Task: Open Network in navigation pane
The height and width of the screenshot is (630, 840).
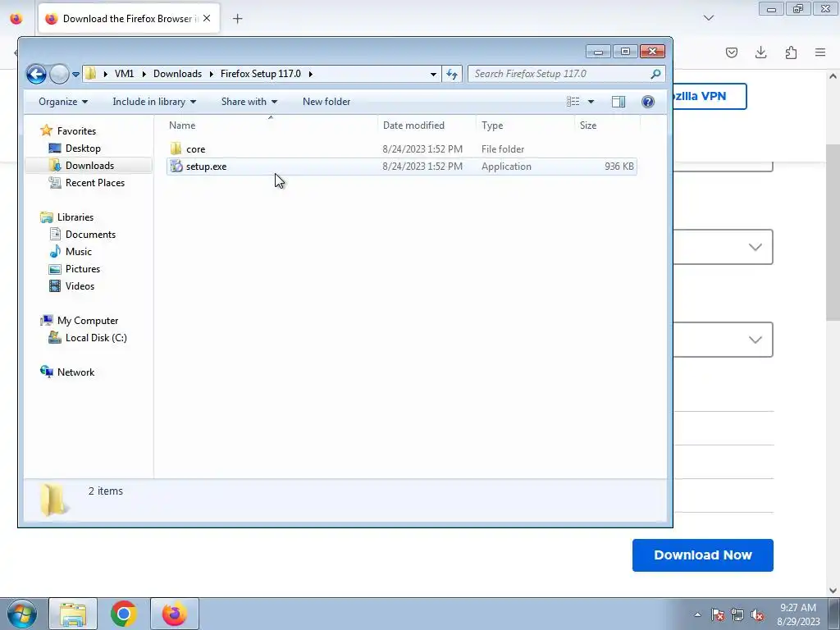Action: 75,372
